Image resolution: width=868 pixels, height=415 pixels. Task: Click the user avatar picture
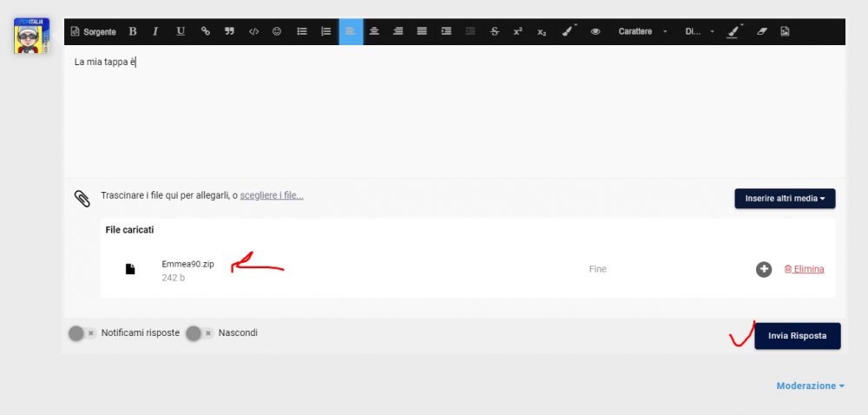coord(31,36)
